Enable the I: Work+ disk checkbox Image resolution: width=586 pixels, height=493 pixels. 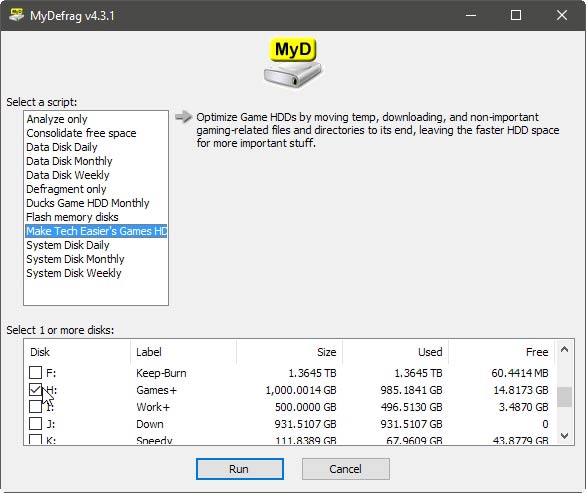coord(36,406)
